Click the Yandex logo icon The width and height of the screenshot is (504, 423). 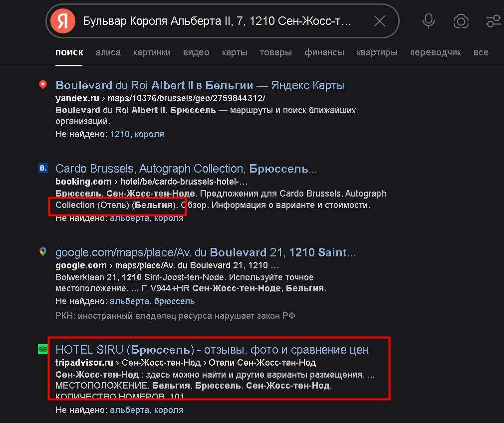pyautogui.click(x=63, y=21)
